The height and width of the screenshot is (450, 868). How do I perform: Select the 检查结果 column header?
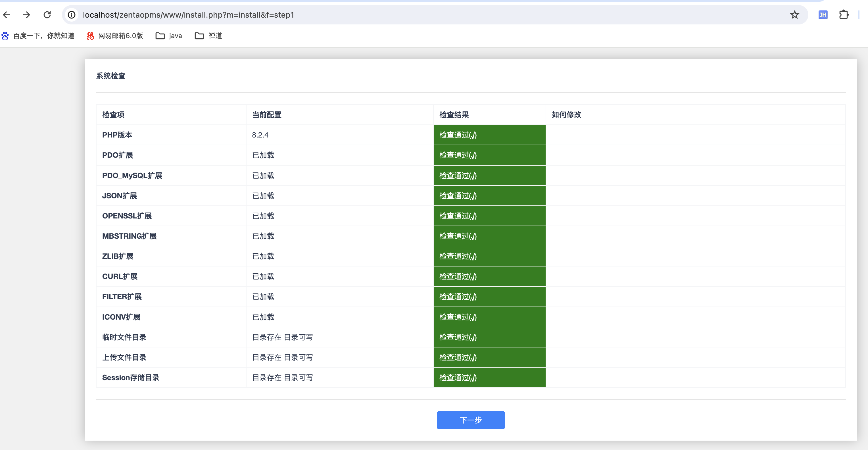point(454,114)
